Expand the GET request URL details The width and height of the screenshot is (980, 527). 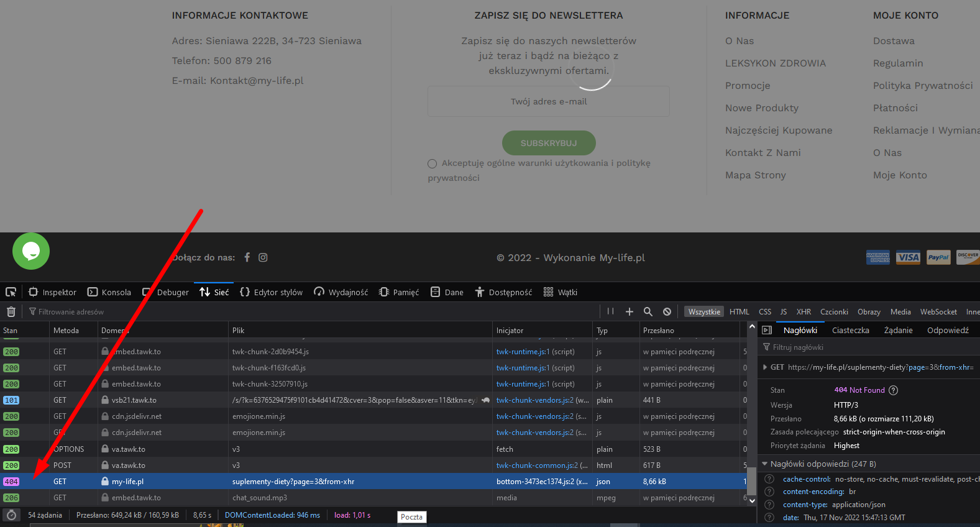pyautogui.click(x=765, y=367)
